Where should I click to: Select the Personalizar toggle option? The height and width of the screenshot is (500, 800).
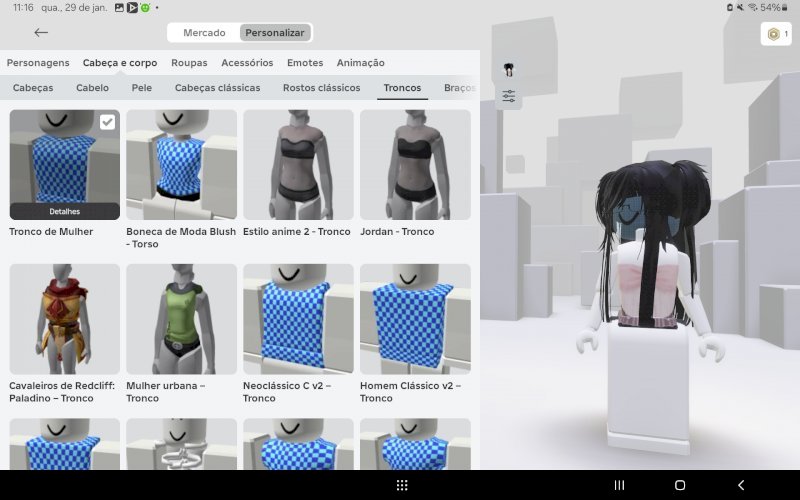click(x=275, y=32)
